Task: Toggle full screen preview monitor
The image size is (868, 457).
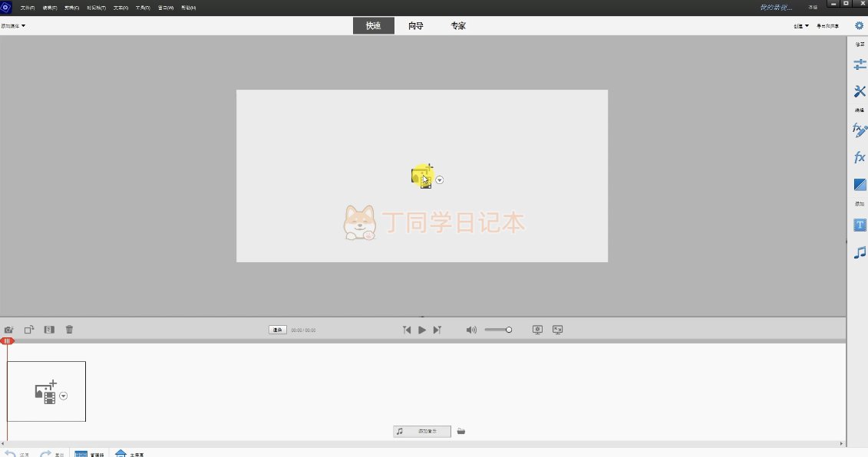Action: tap(558, 330)
